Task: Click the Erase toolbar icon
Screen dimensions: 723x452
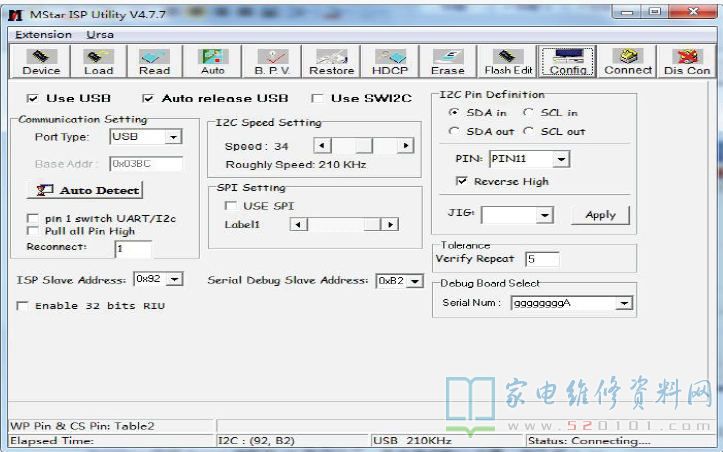Action: pos(448,61)
